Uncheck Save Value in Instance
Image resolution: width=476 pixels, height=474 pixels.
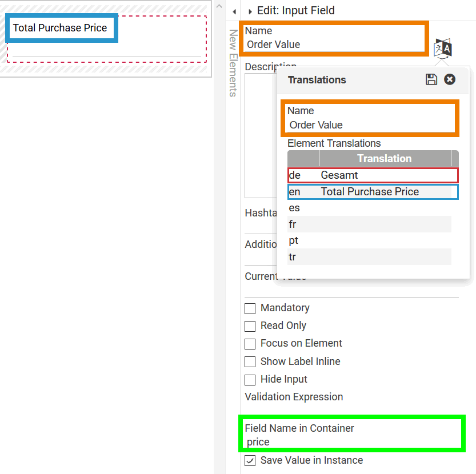pos(250,461)
